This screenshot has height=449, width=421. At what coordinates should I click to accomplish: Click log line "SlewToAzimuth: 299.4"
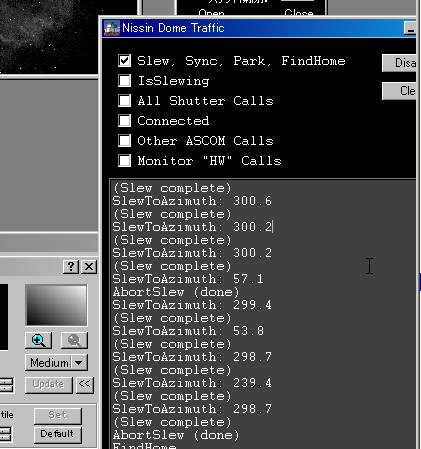pos(192,305)
